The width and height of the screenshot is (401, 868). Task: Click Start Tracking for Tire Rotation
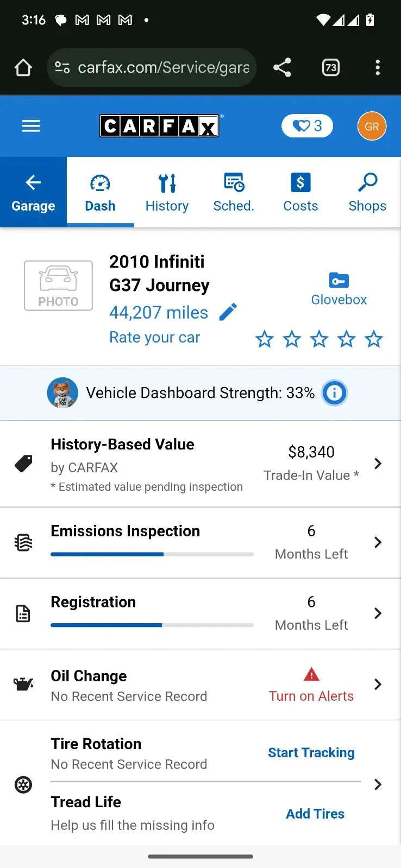tap(311, 752)
